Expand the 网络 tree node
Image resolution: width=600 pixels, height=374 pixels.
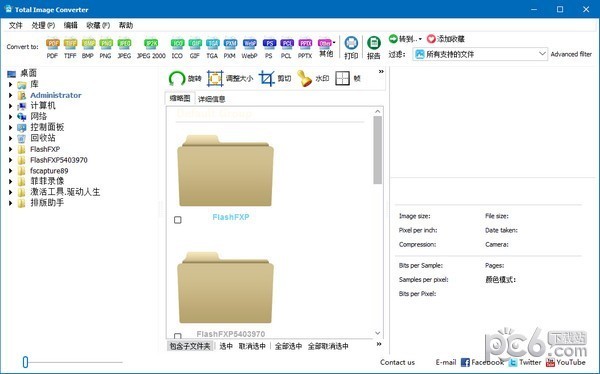11,116
